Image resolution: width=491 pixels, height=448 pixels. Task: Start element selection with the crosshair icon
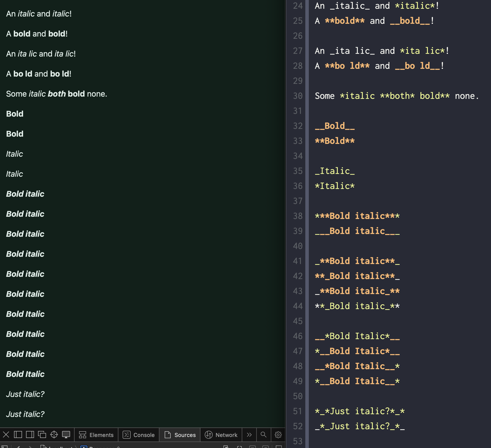[54, 435]
